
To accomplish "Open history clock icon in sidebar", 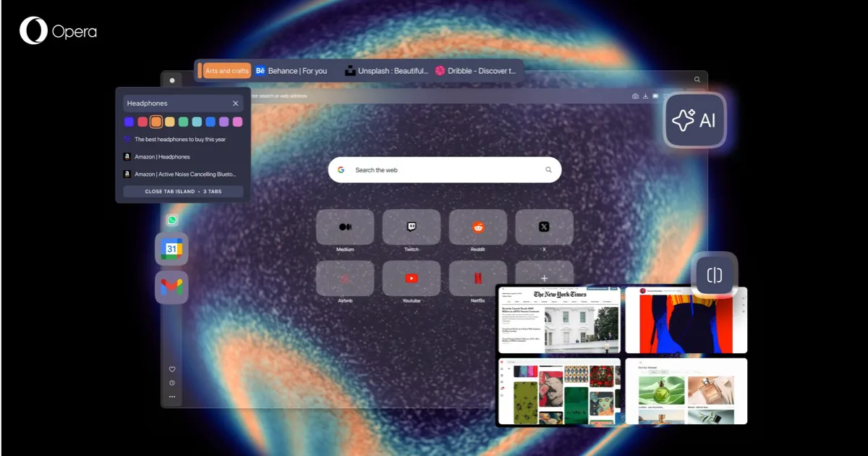I will 172,383.
